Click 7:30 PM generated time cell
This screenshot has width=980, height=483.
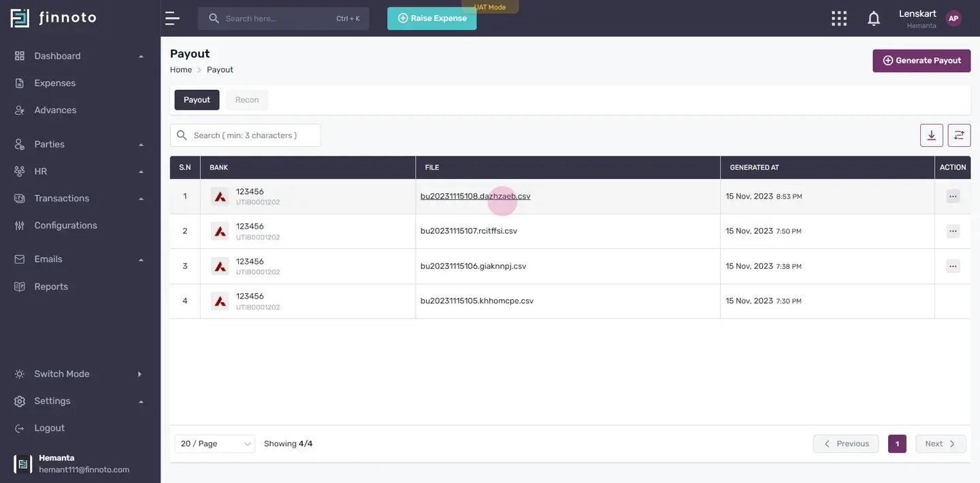(x=789, y=301)
